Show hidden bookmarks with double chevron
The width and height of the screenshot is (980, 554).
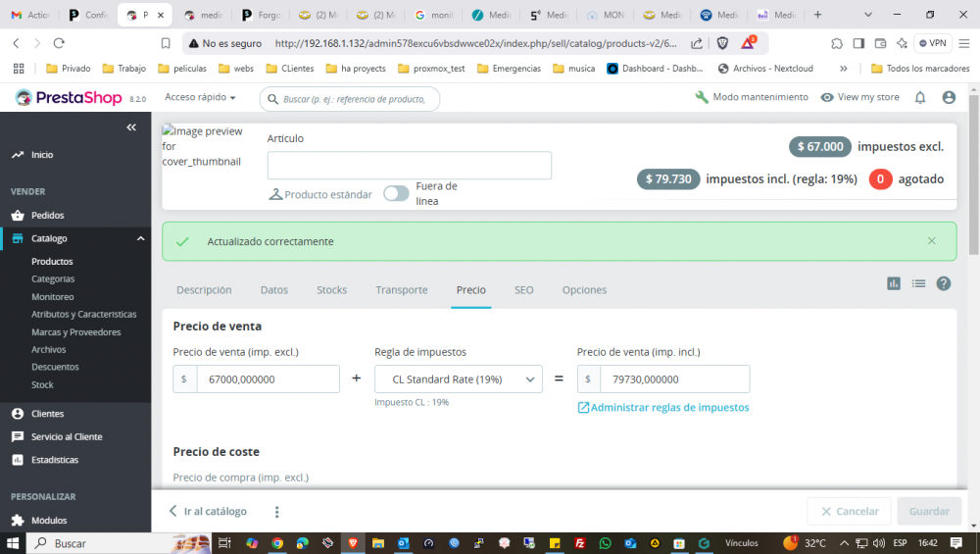pyautogui.click(x=843, y=69)
